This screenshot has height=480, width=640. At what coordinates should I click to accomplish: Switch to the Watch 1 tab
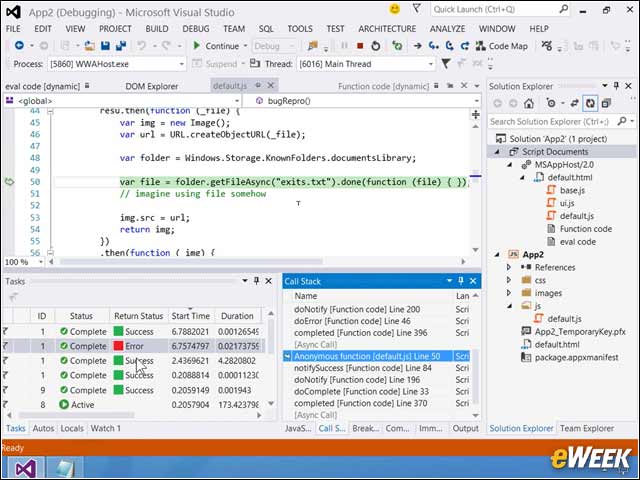105,428
